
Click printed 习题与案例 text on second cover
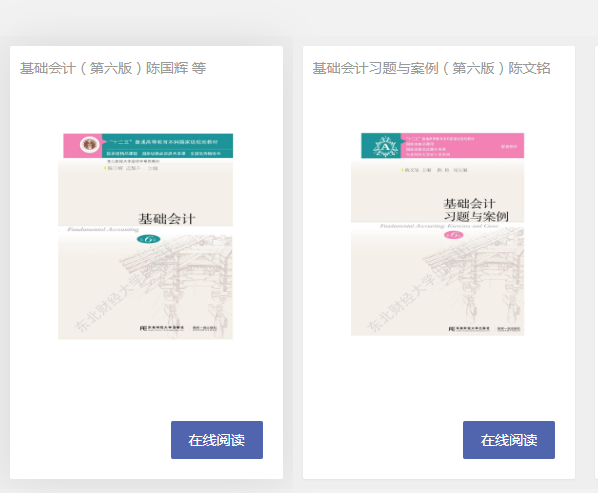[x=476, y=217]
